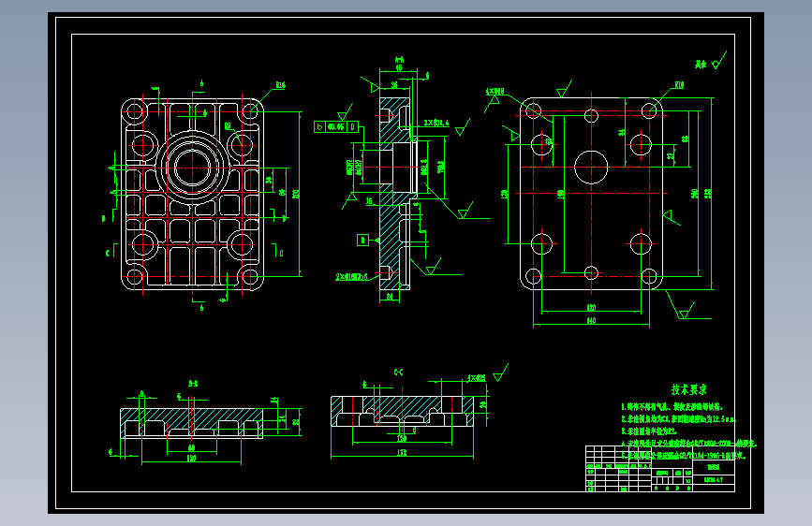Select the datum D box by section A-A
Image resolution: width=812 pixels, height=526 pixels.
pyautogui.click(x=363, y=241)
